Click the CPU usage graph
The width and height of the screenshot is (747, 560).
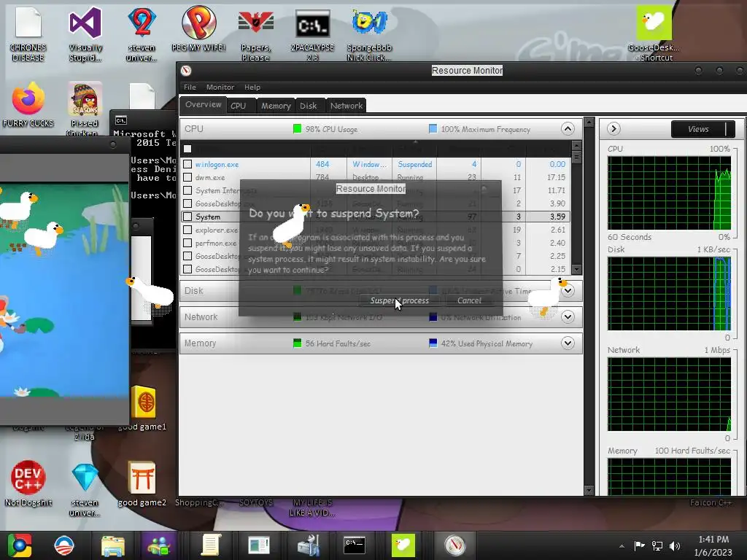669,192
